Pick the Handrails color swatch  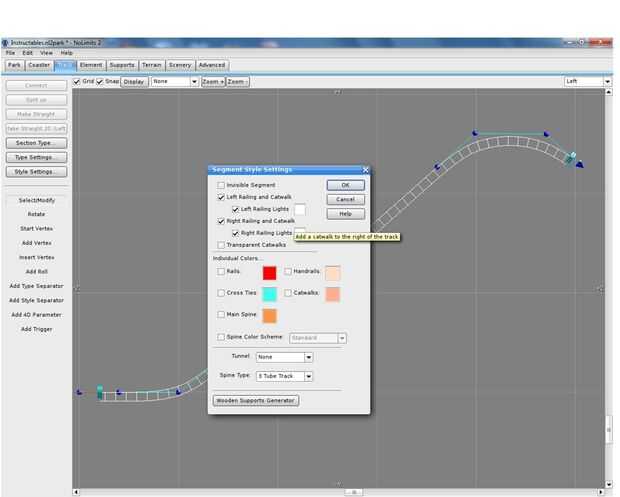[x=333, y=273]
